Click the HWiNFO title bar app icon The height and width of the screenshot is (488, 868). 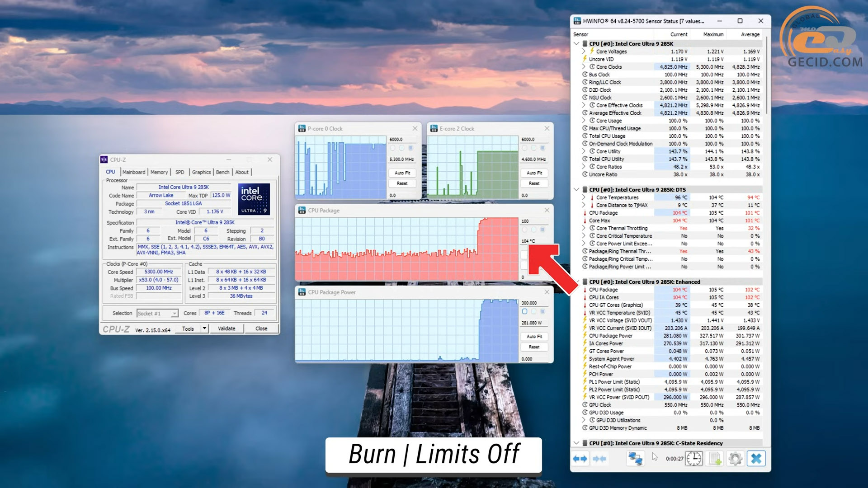[x=577, y=21]
